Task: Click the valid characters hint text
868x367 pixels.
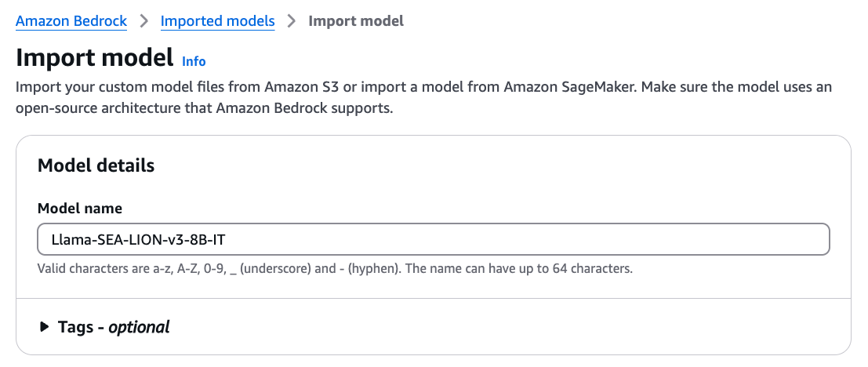Action: pos(335,269)
